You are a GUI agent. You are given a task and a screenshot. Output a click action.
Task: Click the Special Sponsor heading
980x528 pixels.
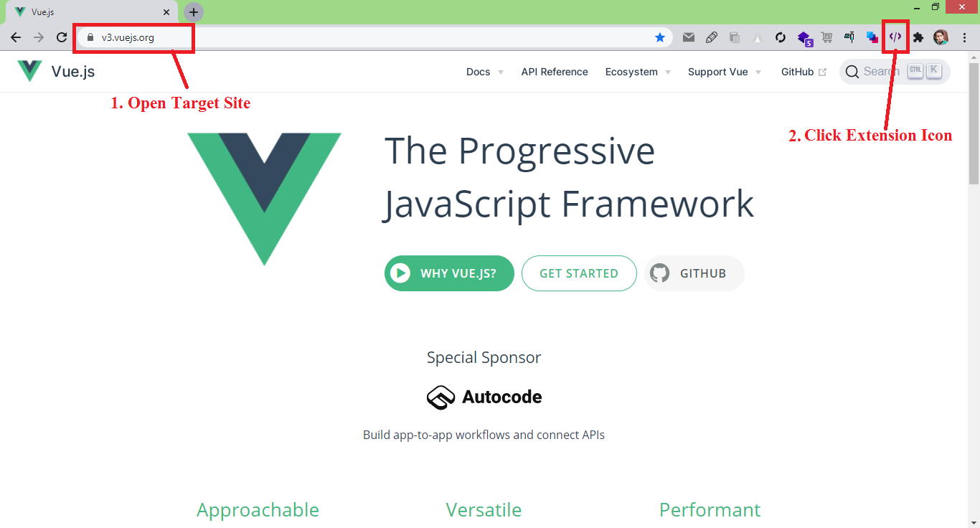click(x=484, y=357)
